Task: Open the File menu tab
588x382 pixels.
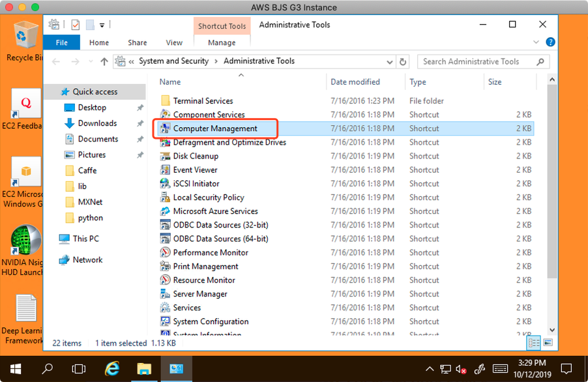Action: (61, 42)
